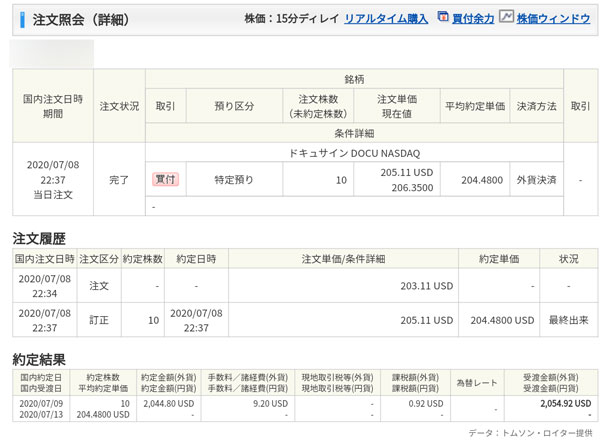Click the 最終出来 status cell
The image size is (600, 443).
(x=568, y=320)
